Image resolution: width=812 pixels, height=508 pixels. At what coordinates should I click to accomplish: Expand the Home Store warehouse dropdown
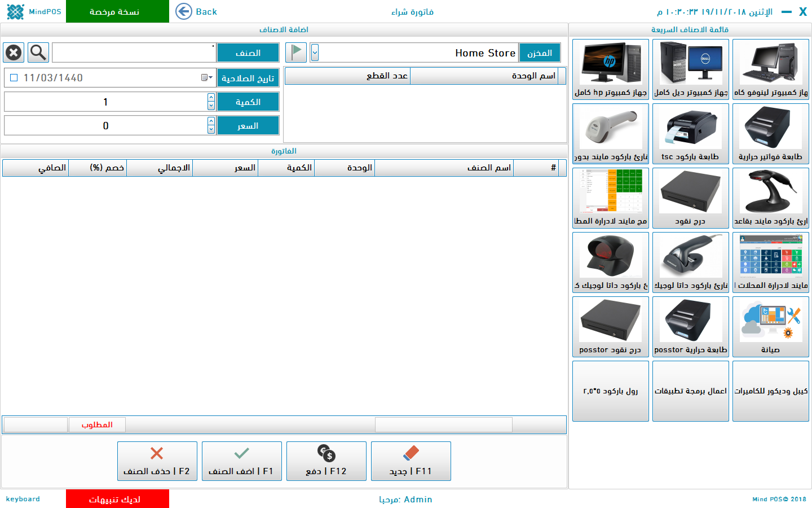click(315, 52)
